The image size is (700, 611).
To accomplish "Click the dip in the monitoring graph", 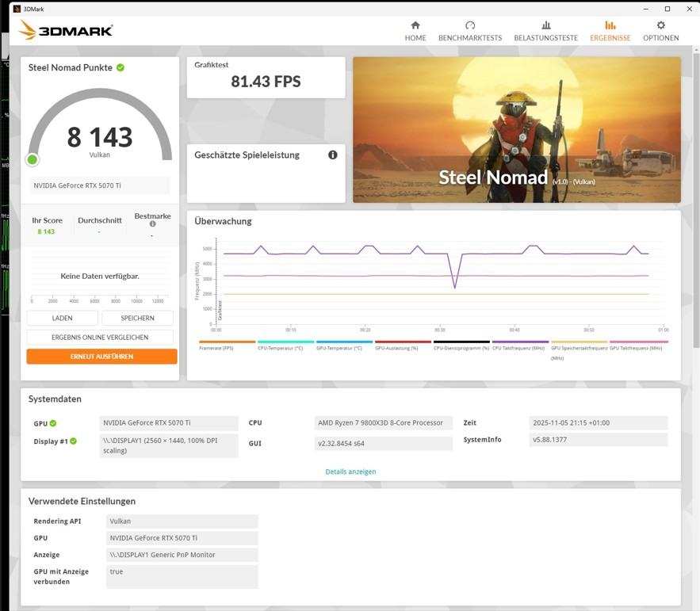I will click(455, 287).
